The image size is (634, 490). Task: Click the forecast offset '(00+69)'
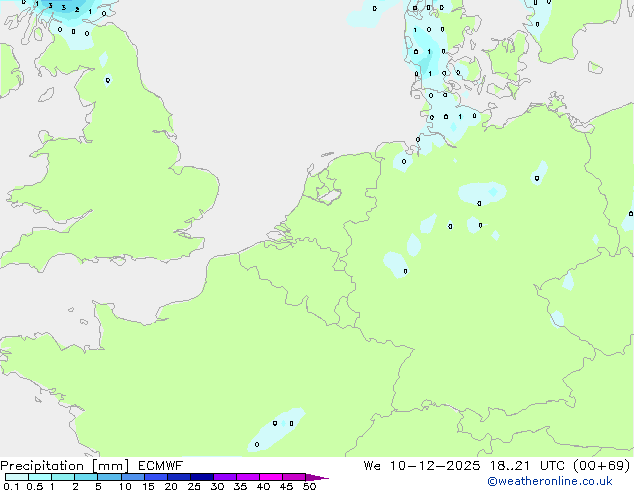click(x=602, y=466)
